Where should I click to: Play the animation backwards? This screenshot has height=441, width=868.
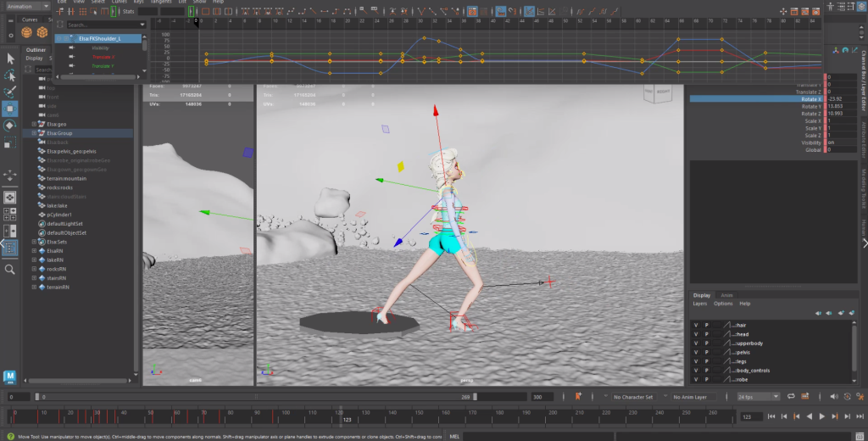(810, 416)
